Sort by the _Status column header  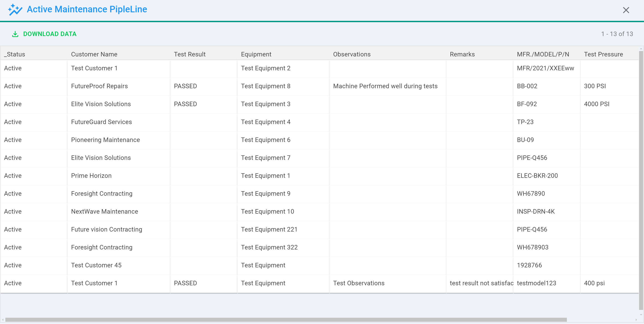coord(15,54)
